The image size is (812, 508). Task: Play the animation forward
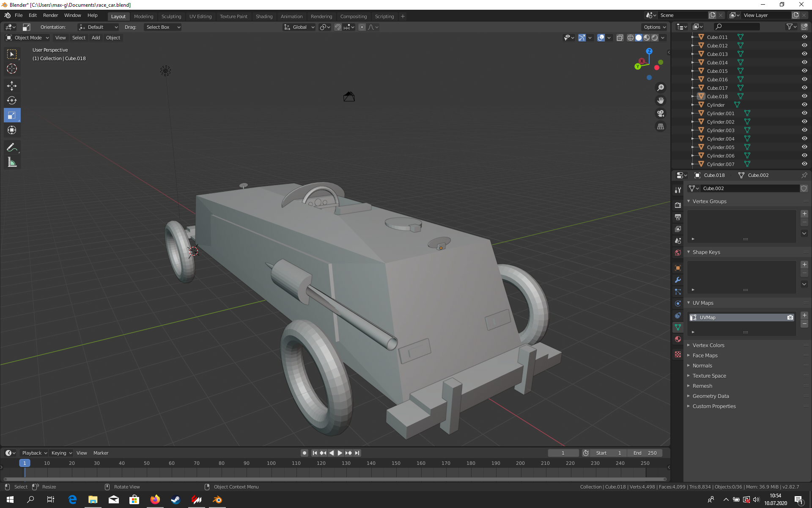340,453
